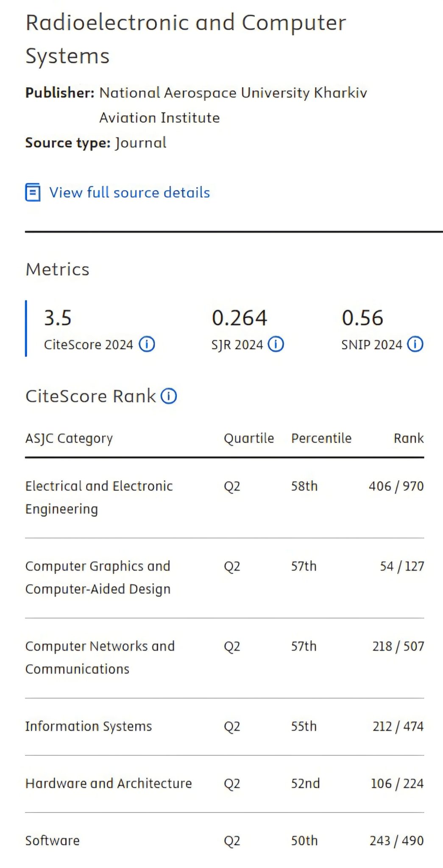Click the 3.5 CiteScore value

pos(58,318)
